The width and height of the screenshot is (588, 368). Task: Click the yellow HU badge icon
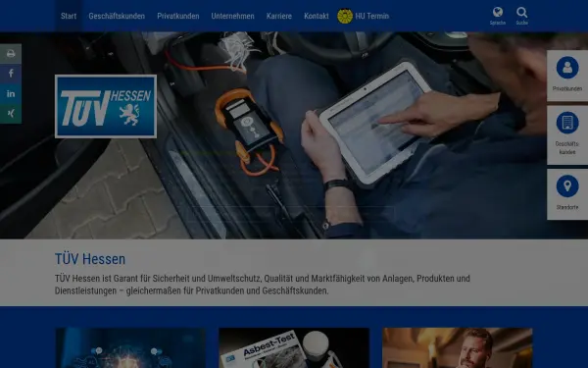click(345, 16)
